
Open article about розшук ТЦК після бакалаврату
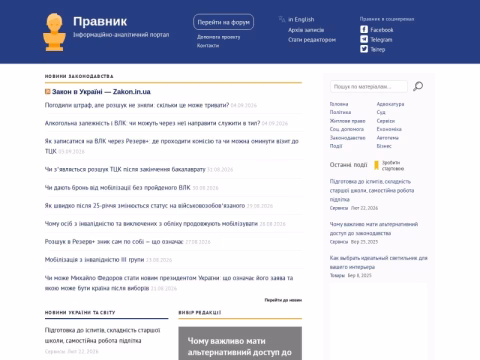point(125,169)
